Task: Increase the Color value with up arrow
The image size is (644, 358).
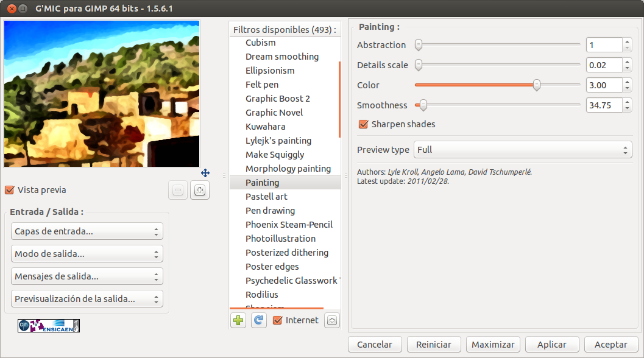Action: (x=627, y=82)
